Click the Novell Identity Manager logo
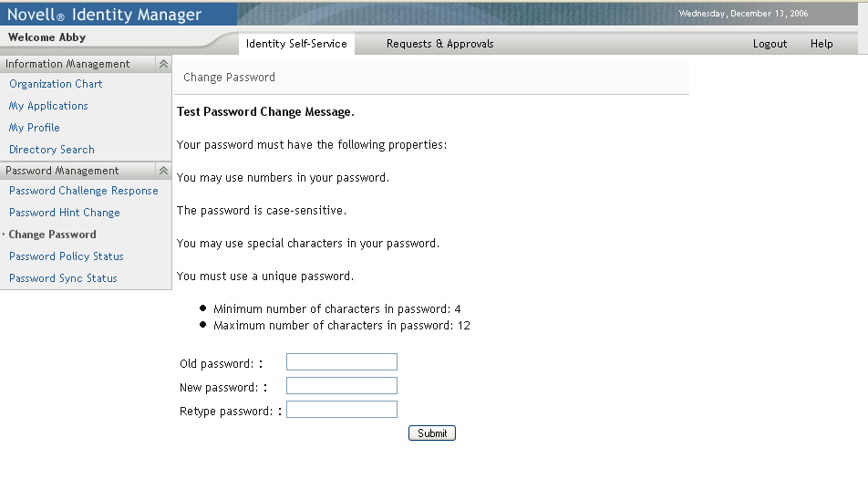The height and width of the screenshot is (480, 868). (105, 14)
